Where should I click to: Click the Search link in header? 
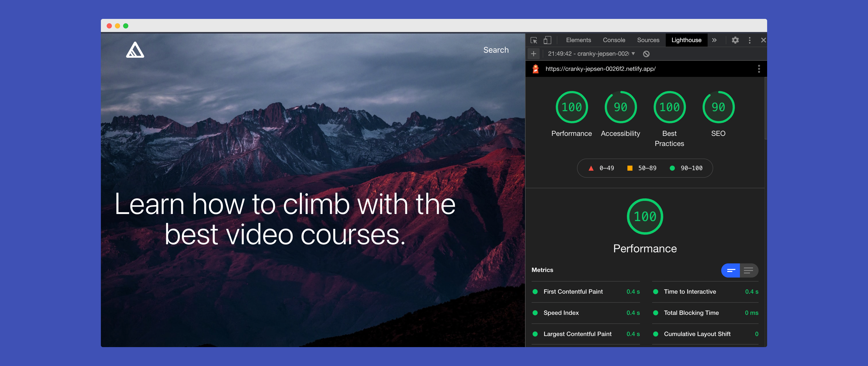(x=496, y=50)
